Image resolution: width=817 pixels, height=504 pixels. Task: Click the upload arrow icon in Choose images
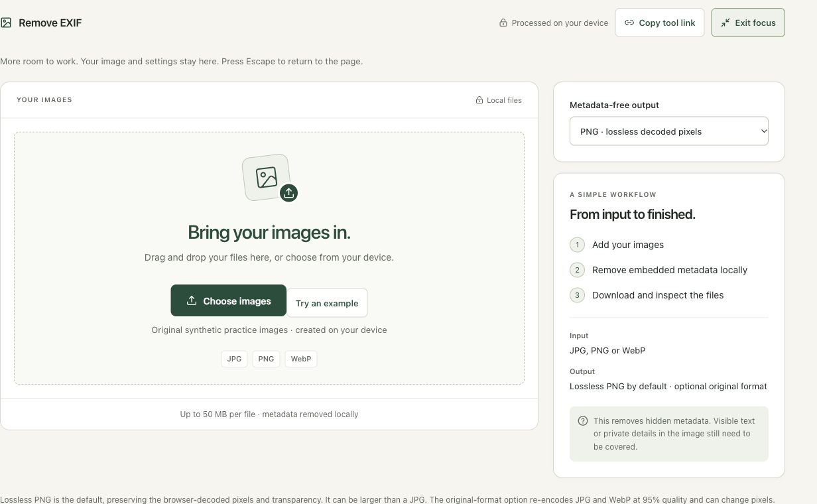click(x=192, y=300)
